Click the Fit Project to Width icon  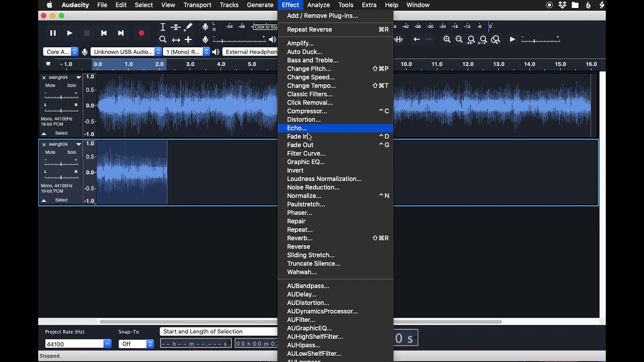tap(484, 39)
